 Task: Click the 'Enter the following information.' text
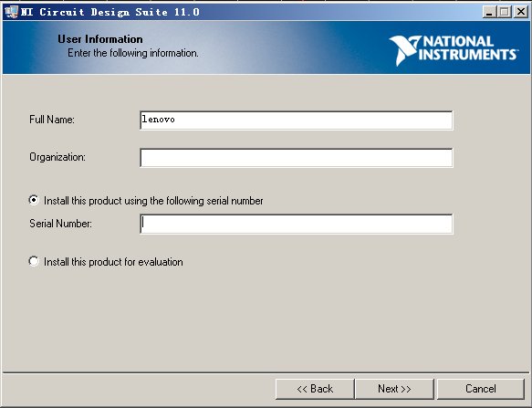click(133, 53)
